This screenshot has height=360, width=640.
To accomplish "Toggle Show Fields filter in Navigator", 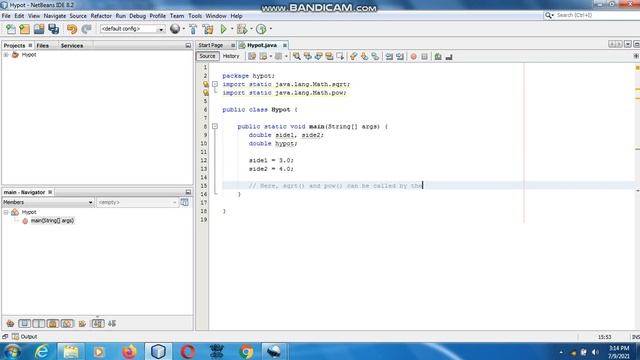I will click(24, 324).
